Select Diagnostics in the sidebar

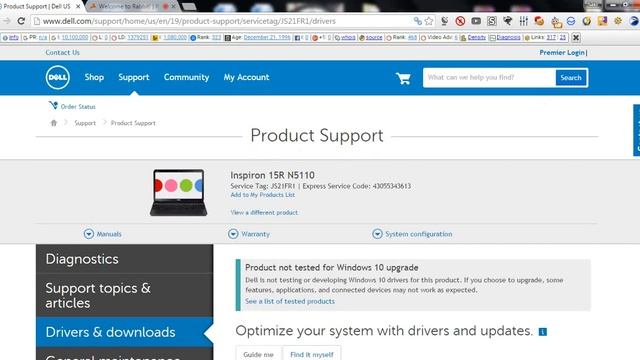(124, 259)
